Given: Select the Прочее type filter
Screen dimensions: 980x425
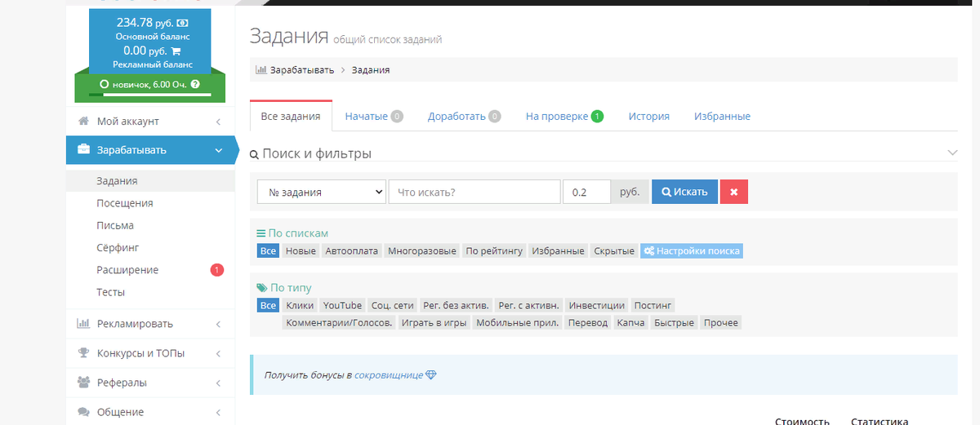Looking at the screenshot, I should click(720, 323).
